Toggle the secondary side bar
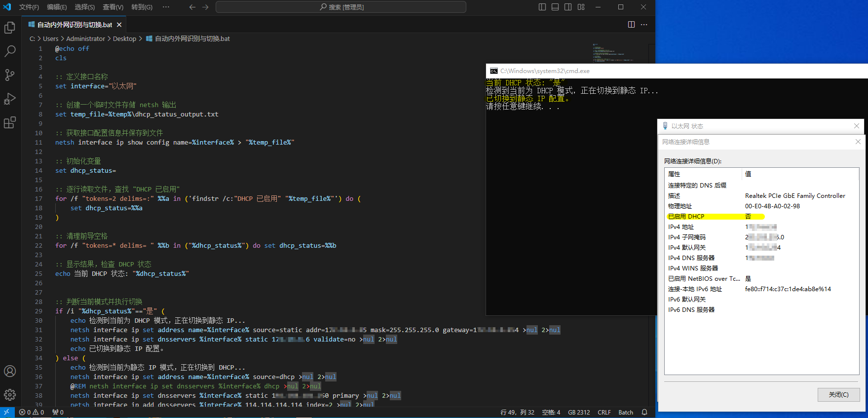 click(568, 7)
